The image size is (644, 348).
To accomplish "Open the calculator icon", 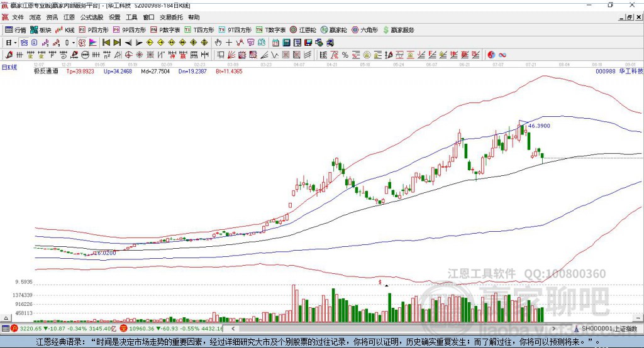I will click(x=287, y=43).
